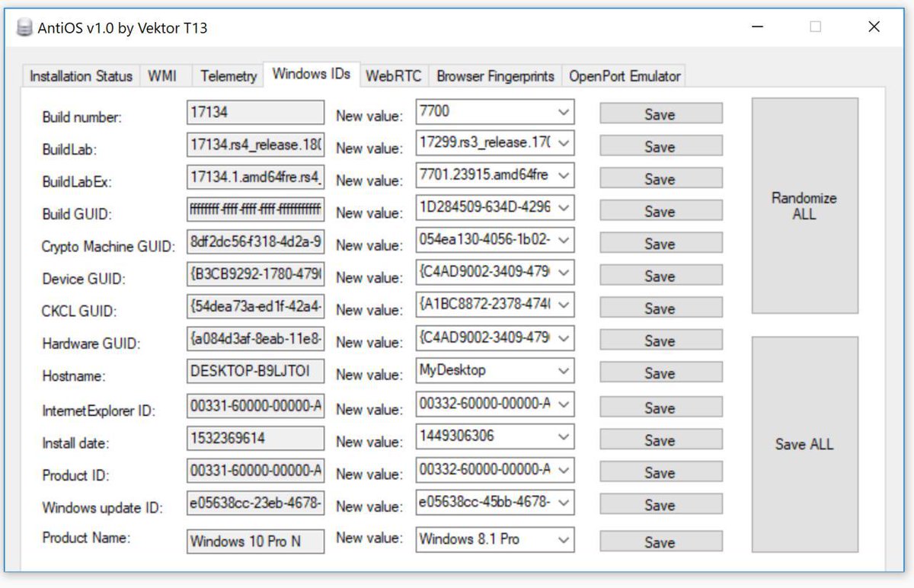
Task: Click the "Build number:" label
Action: pyautogui.click(x=81, y=117)
